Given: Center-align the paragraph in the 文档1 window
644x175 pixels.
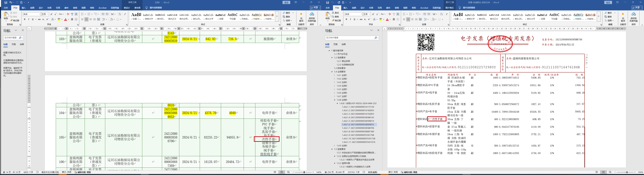Looking at the screenshot, I should tap(86, 19).
